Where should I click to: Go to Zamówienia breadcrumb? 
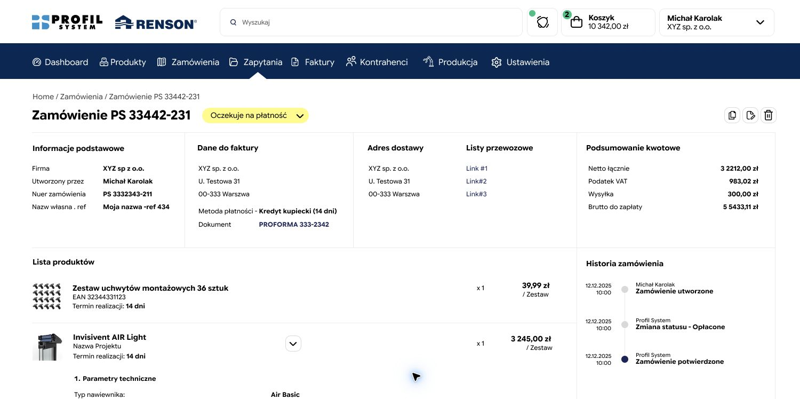tap(81, 96)
